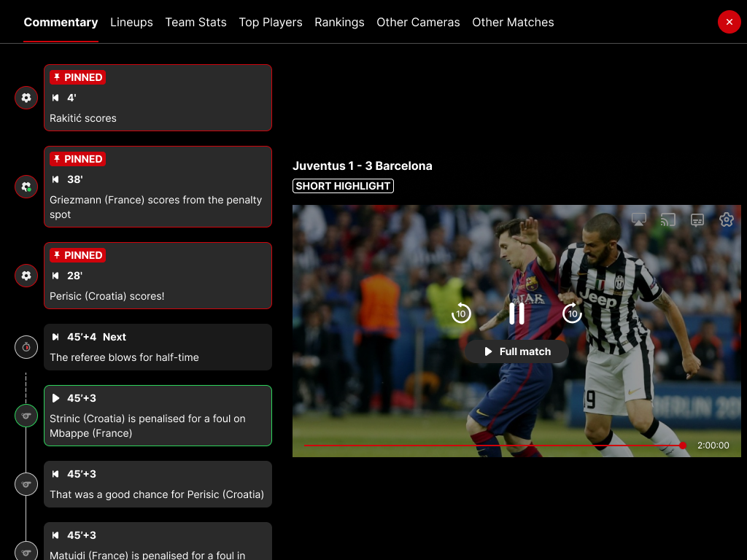
Task: Toggle subtitles icon on the video
Action: 697,219
